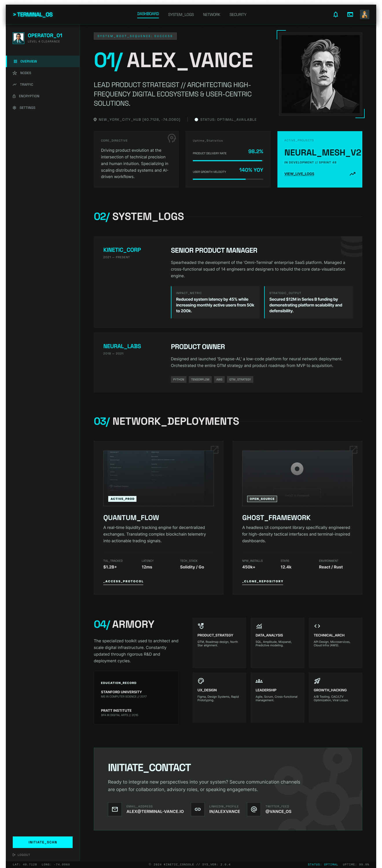This screenshot has height=868, width=382.
Task: Open external link icon on Ghost_Framework card
Action: pyautogui.click(x=353, y=450)
